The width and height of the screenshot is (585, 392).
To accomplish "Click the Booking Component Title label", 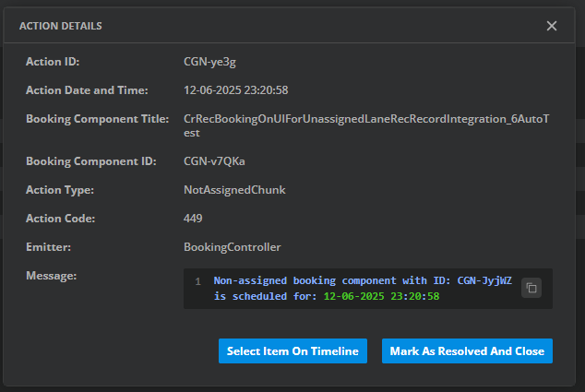I will point(98,119).
